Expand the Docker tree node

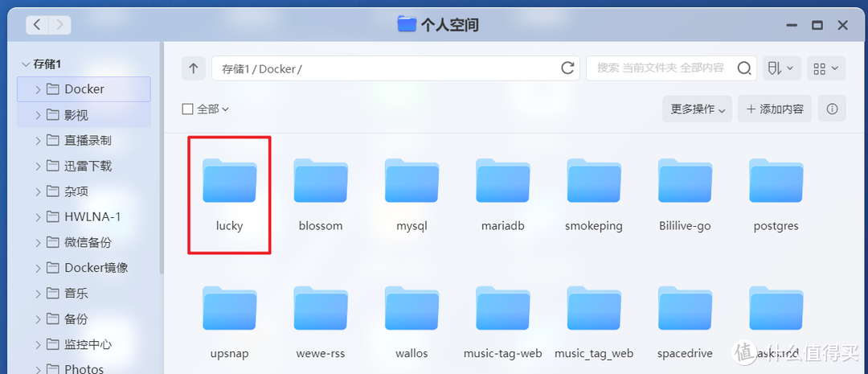38,89
